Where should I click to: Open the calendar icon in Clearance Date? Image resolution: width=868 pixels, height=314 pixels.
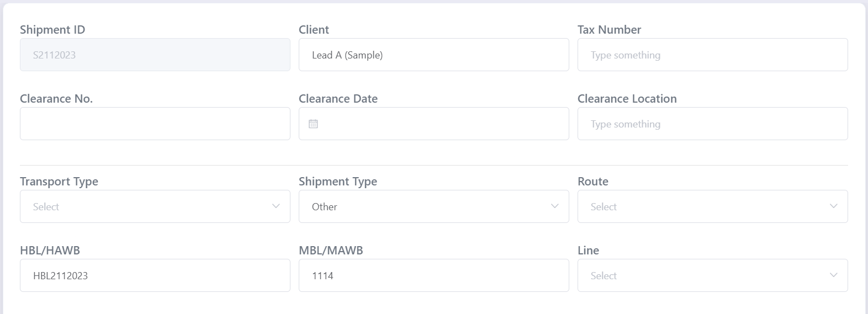313,124
